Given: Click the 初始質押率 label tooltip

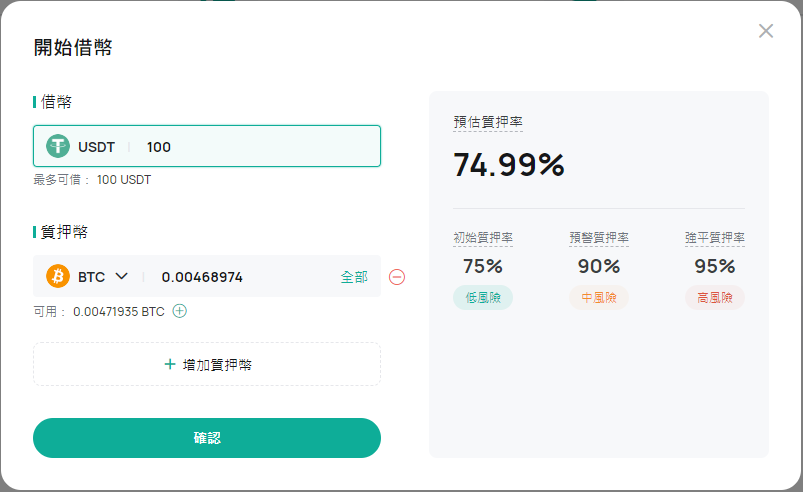Looking at the screenshot, I should 483,238.
